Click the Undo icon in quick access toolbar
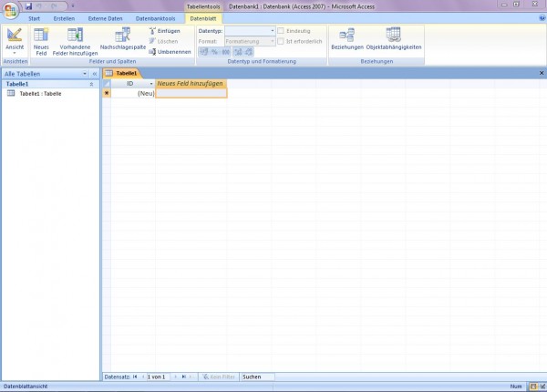Viewport: 547px width, 392px height. click(x=39, y=6)
